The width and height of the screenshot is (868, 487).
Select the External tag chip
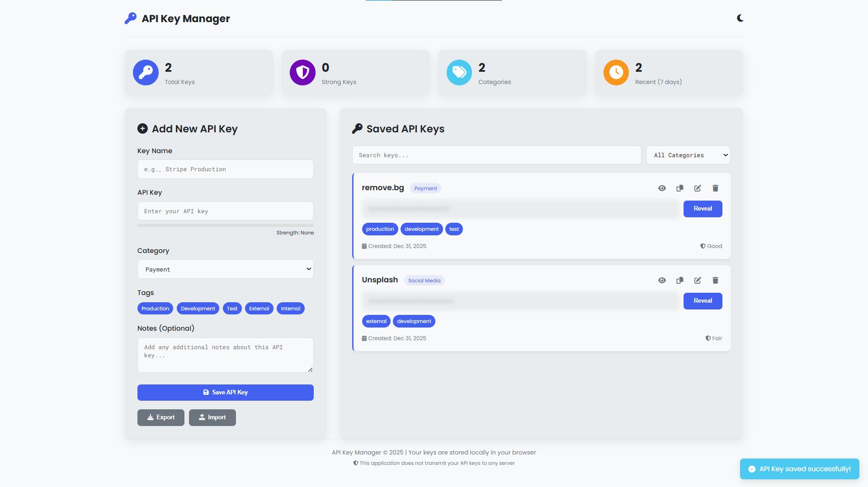259,309
